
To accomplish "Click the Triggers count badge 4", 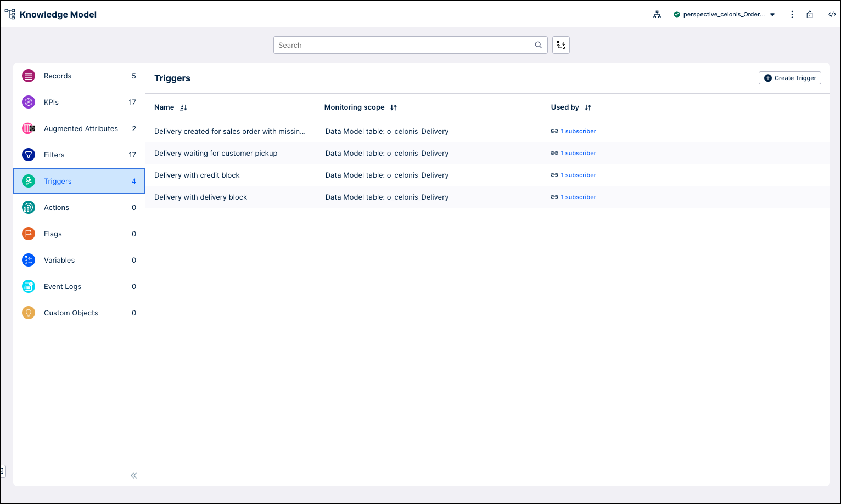I will (134, 181).
